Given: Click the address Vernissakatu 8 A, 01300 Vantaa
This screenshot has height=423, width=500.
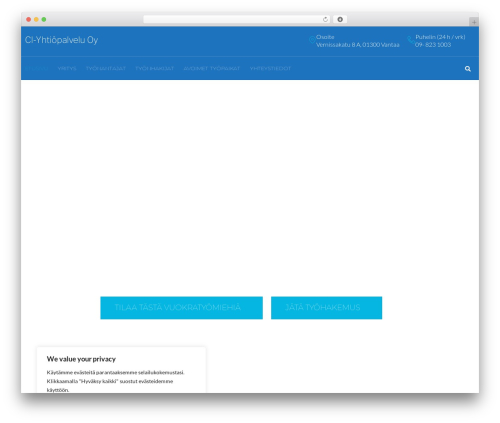Looking at the screenshot, I should (358, 45).
